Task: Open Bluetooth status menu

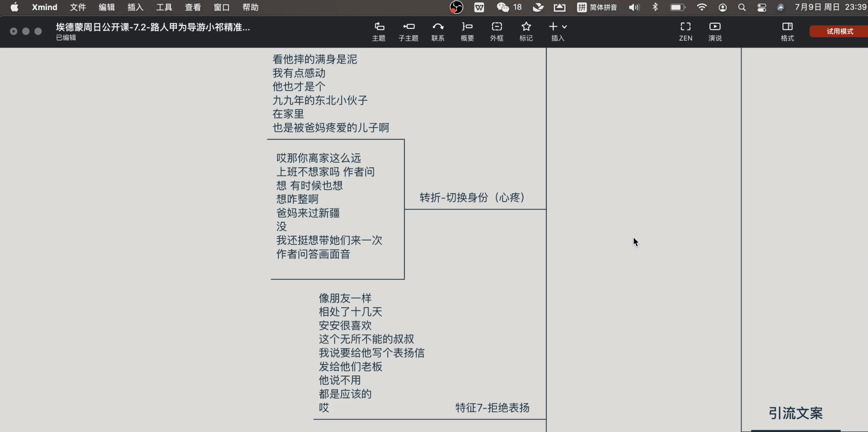Action: click(655, 7)
